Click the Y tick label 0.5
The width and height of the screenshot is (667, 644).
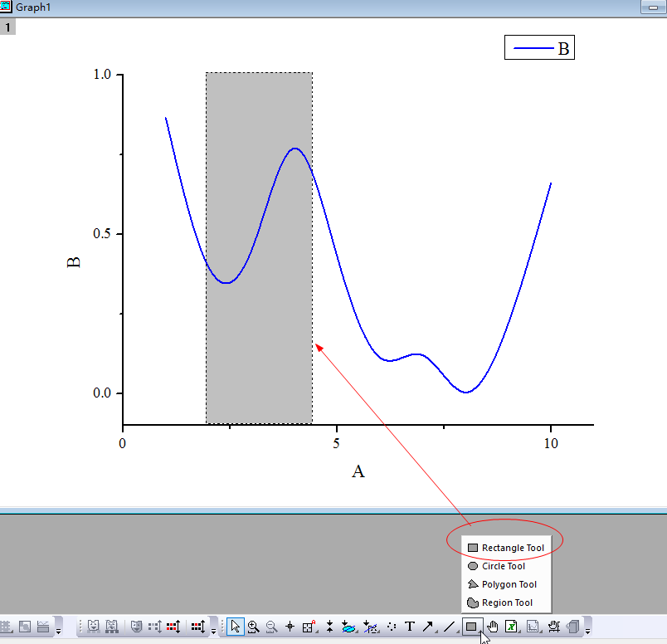[102, 234]
